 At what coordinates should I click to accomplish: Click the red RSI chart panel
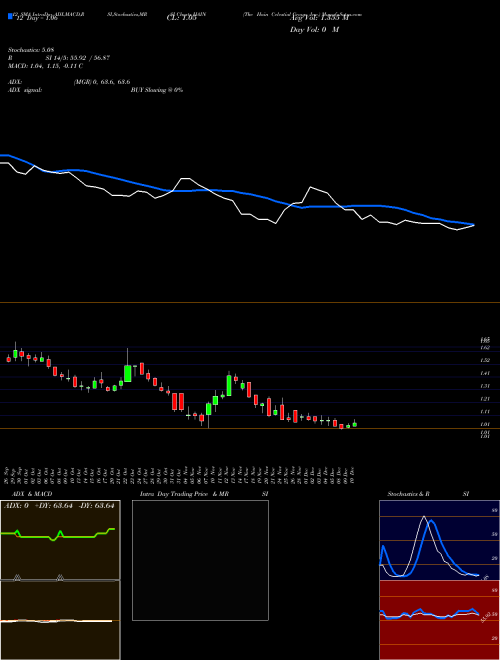(x=439, y=620)
